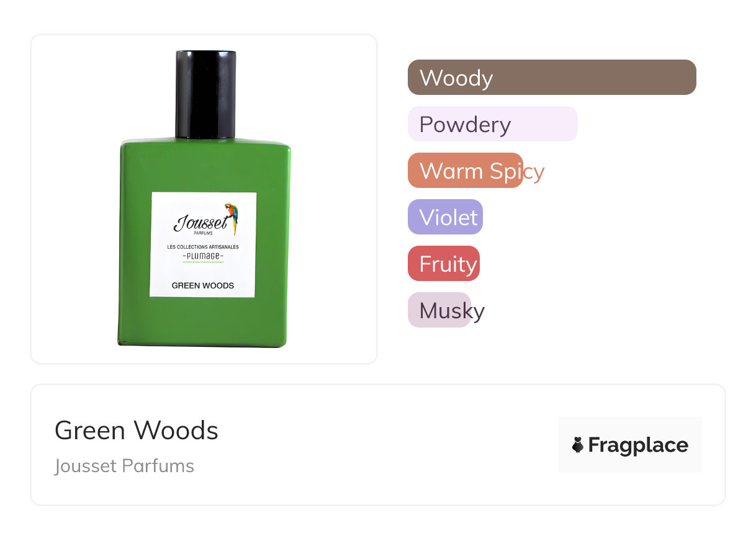Click the Warm Spicy accord bar
Image resolution: width=756 pixels, height=536 pixels.
pyautogui.click(x=466, y=171)
